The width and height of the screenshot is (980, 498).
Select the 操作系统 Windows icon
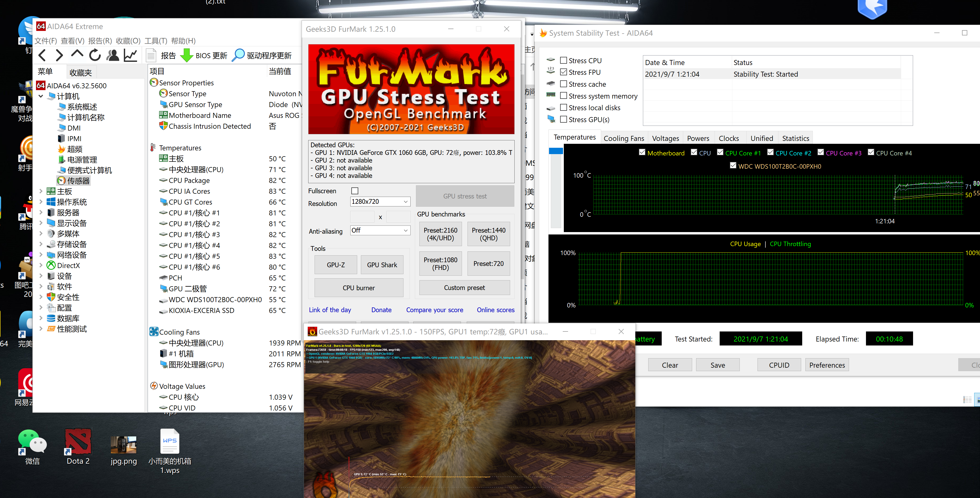pos(51,202)
